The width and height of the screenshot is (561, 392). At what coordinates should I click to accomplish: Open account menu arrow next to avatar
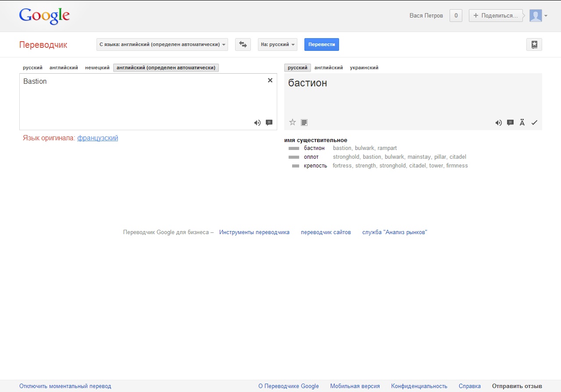546,16
